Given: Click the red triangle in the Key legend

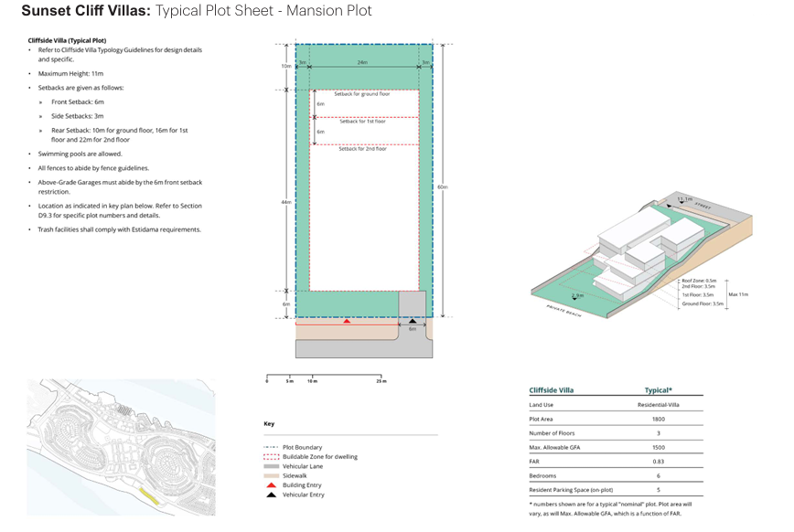Looking at the screenshot, I should click(271, 486).
